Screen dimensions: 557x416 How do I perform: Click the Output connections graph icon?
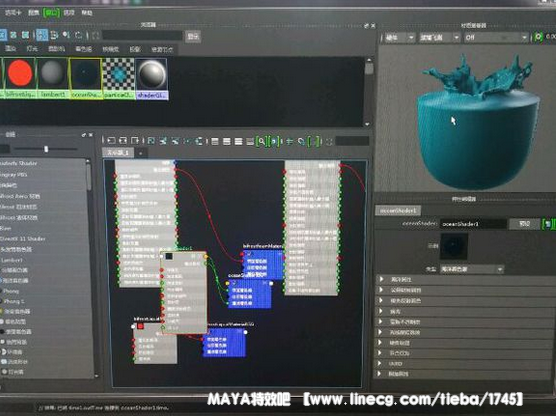click(135, 141)
